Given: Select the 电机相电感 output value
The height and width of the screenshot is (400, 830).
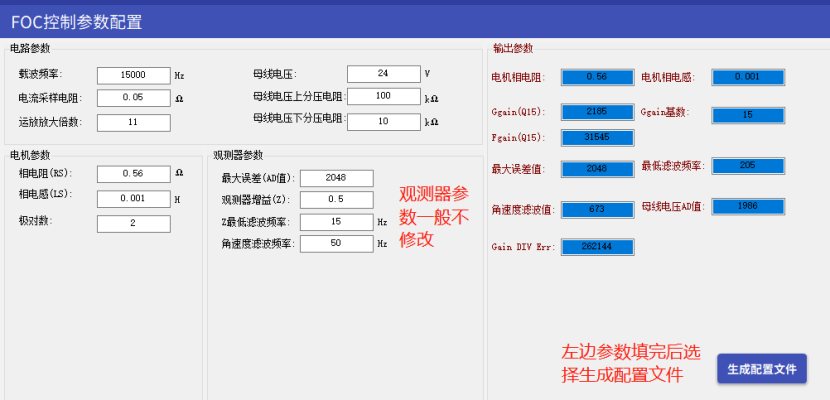Looking at the screenshot, I should [x=747, y=77].
